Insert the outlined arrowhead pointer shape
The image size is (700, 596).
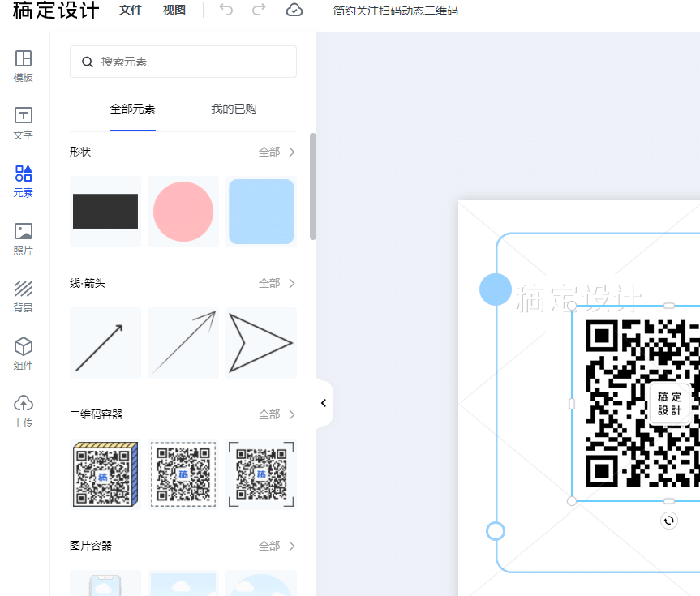[x=261, y=343]
